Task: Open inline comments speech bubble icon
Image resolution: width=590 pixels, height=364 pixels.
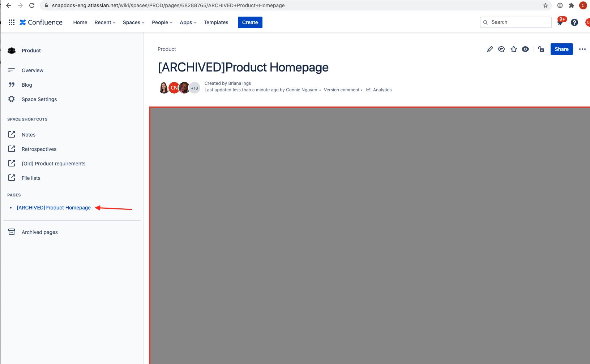Action: pos(501,49)
